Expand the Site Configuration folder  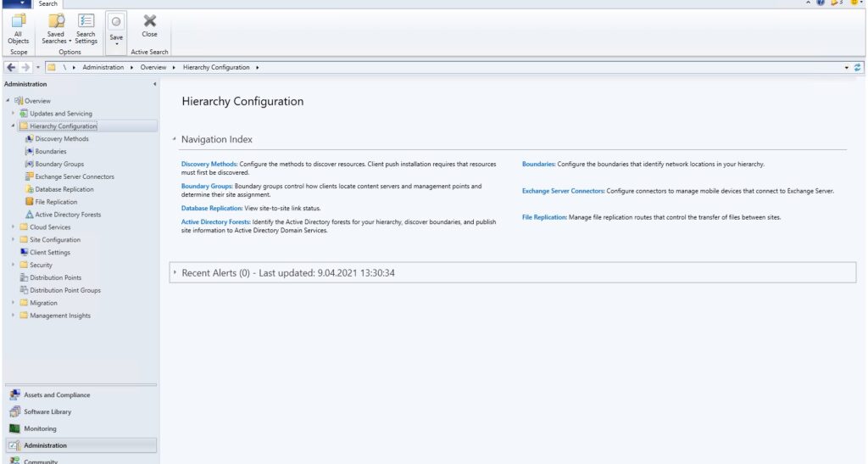click(14, 240)
